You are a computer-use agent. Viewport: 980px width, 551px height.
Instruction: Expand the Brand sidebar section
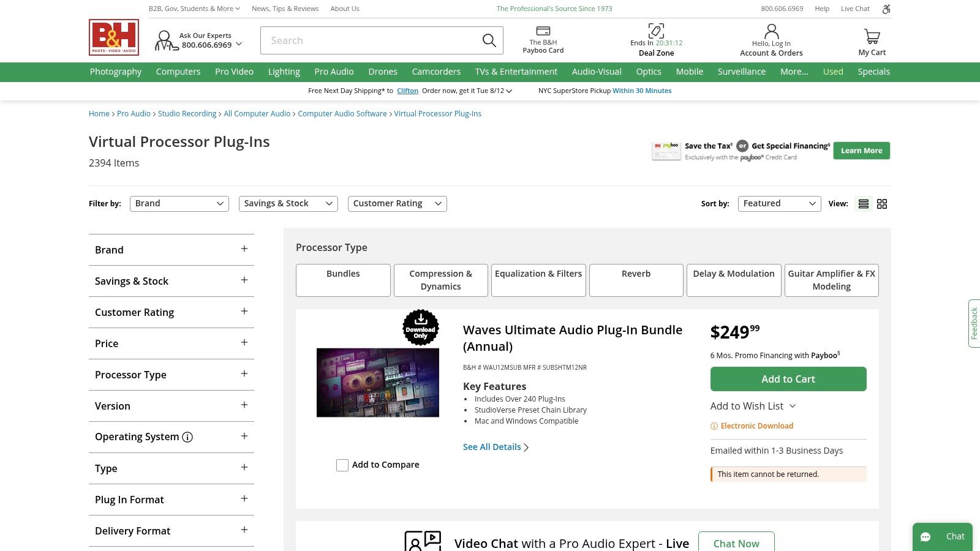(x=171, y=250)
